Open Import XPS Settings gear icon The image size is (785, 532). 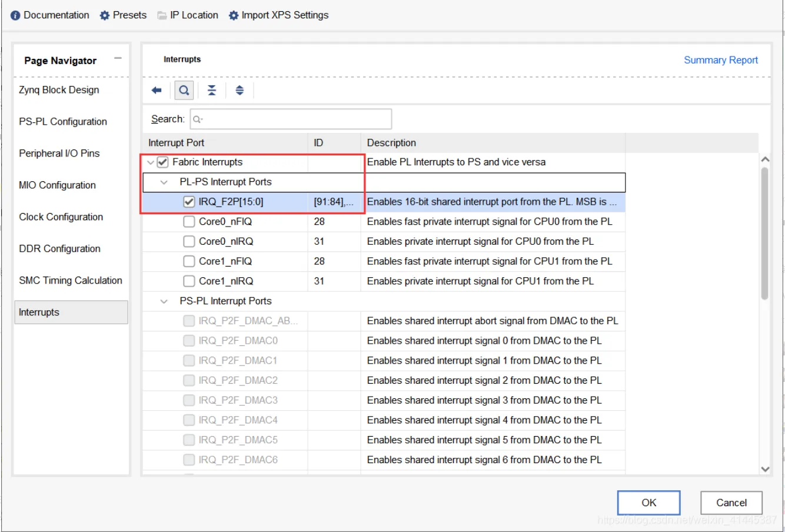coord(234,15)
